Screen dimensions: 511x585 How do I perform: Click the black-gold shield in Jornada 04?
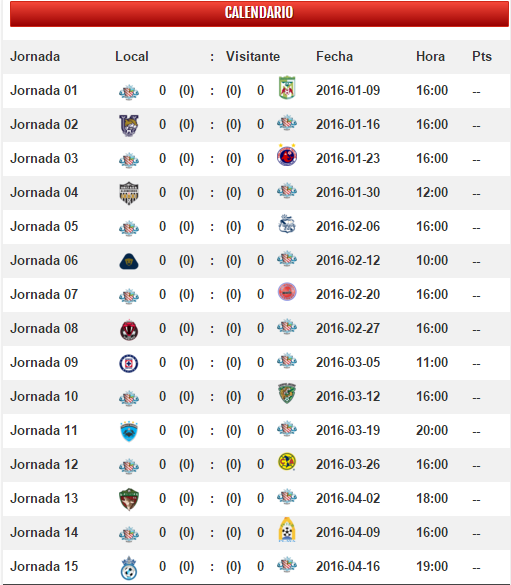point(129,193)
